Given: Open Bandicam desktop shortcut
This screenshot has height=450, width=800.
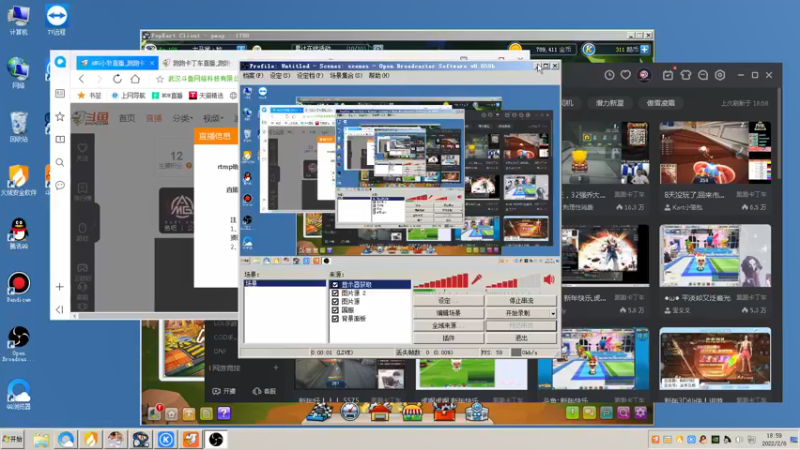Looking at the screenshot, I should 19,287.
